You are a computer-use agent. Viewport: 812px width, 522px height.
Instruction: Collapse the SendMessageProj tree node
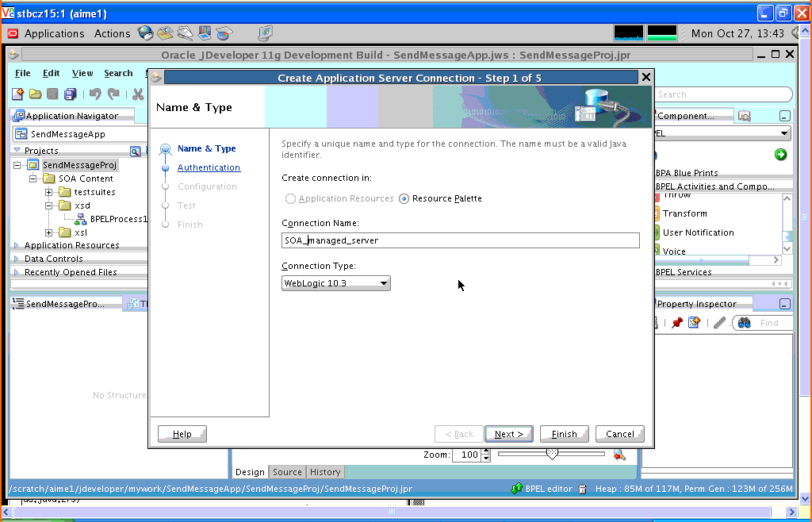click(17, 165)
